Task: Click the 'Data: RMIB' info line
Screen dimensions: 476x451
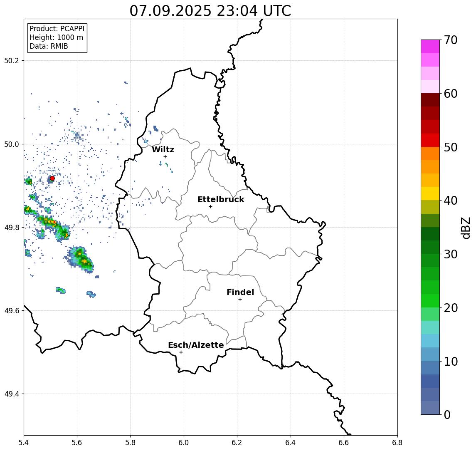Action: pyautogui.click(x=49, y=46)
